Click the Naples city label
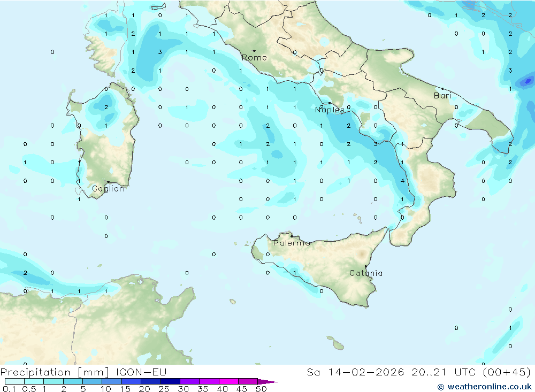Image resolution: width=535 pixels, height=392 pixels. [330, 110]
